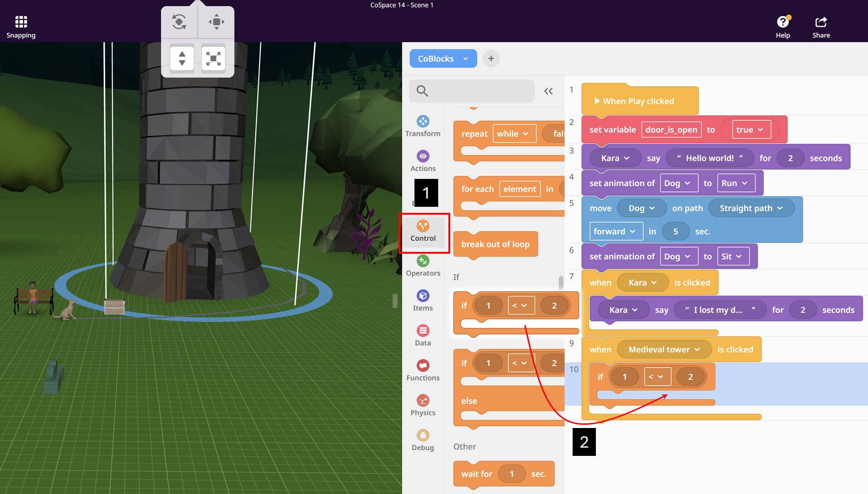Add a new script tab with plus button
This screenshot has width=868, height=494.
pyautogui.click(x=491, y=59)
